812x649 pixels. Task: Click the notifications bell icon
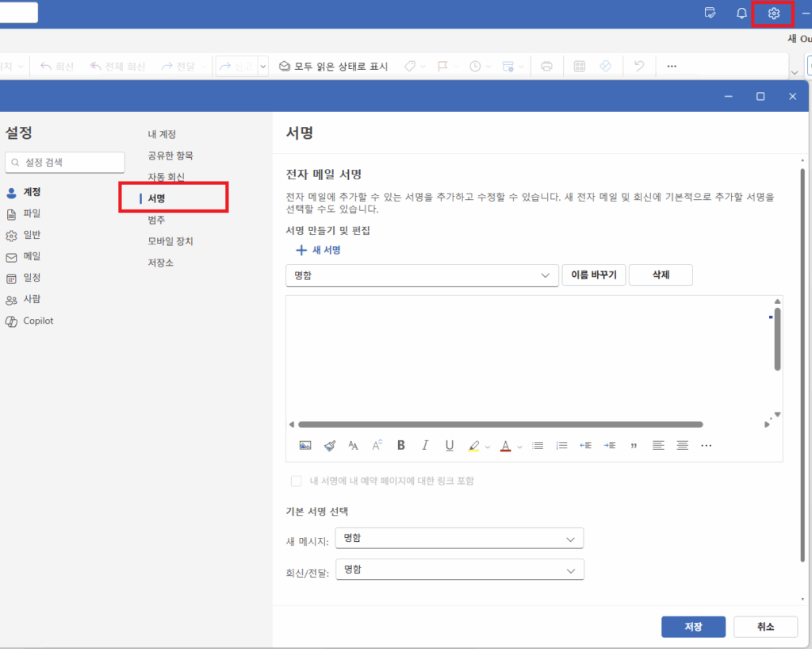coord(741,13)
